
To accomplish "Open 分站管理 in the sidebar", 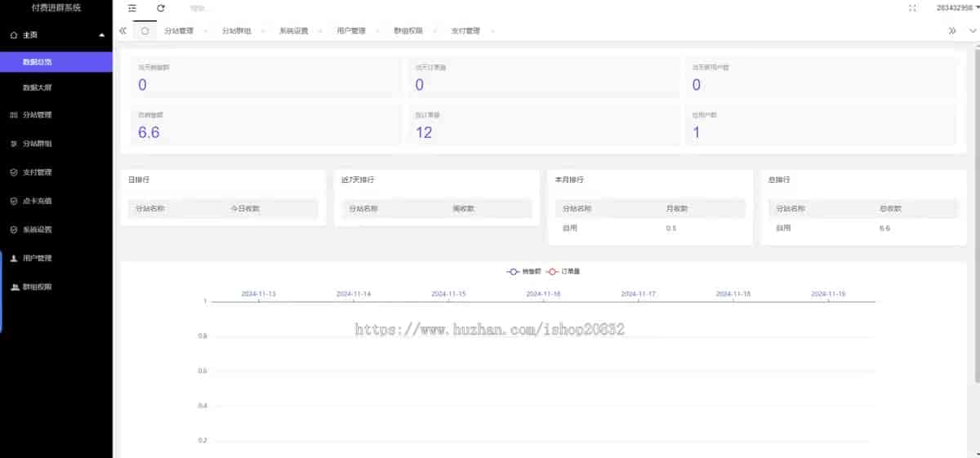I will coord(38,115).
